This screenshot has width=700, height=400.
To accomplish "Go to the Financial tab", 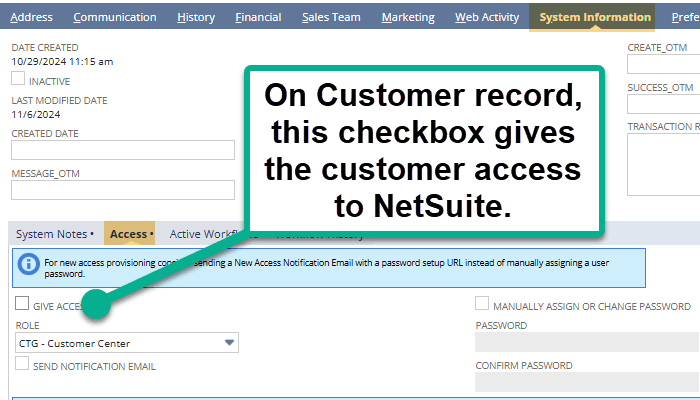I will (x=258, y=17).
